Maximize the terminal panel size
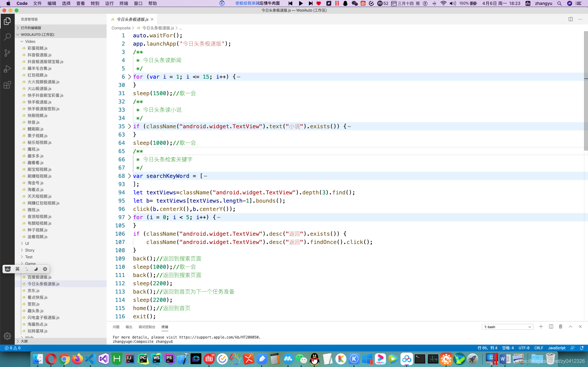Screen dimensions: 588x367 (x=571, y=327)
